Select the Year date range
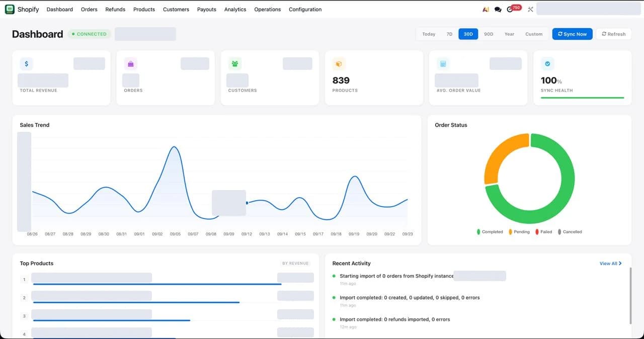The width and height of the screenshot is (644, 339). [x=509, y=34]
